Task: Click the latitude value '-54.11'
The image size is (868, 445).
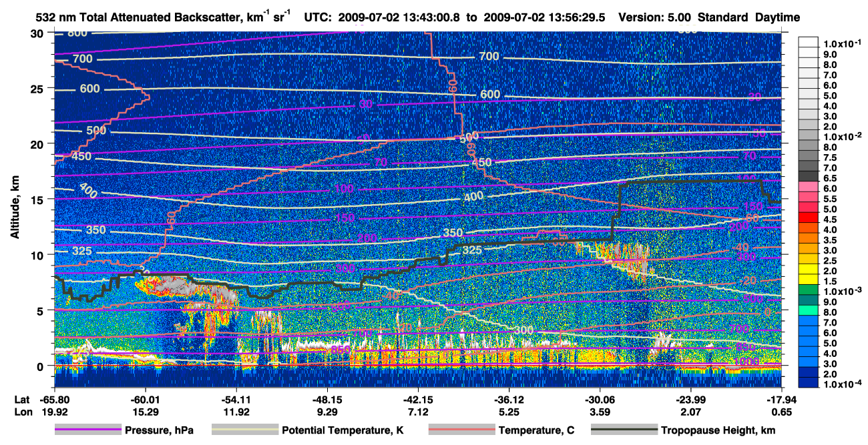Action: [x=236, y=400]
